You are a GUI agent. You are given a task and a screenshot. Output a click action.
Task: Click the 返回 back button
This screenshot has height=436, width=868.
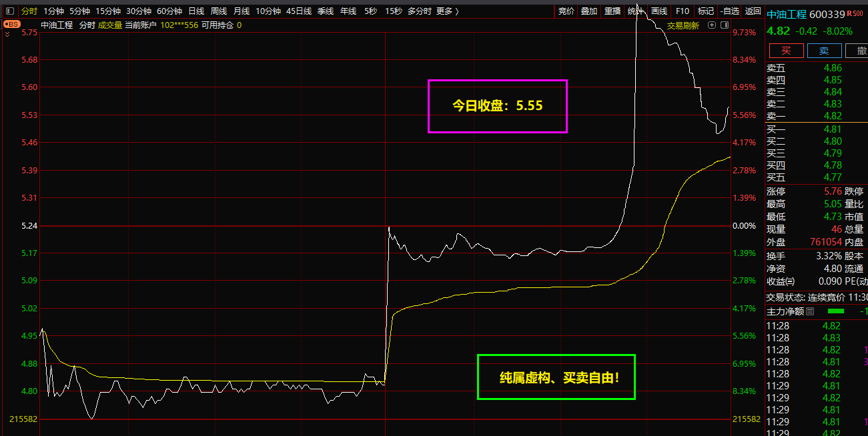point(753,11)
